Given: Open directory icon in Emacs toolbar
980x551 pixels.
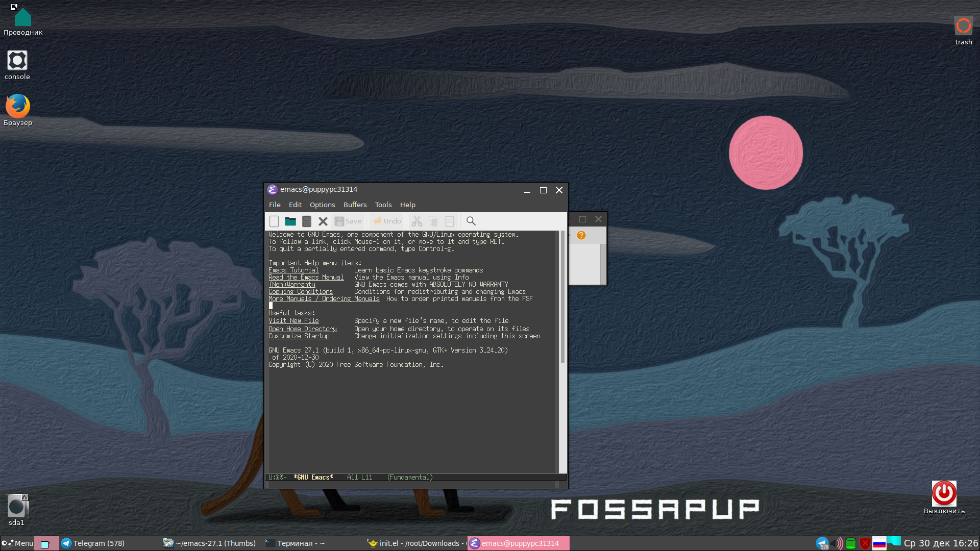Looking at the screenshot, I should pos(307,221).
